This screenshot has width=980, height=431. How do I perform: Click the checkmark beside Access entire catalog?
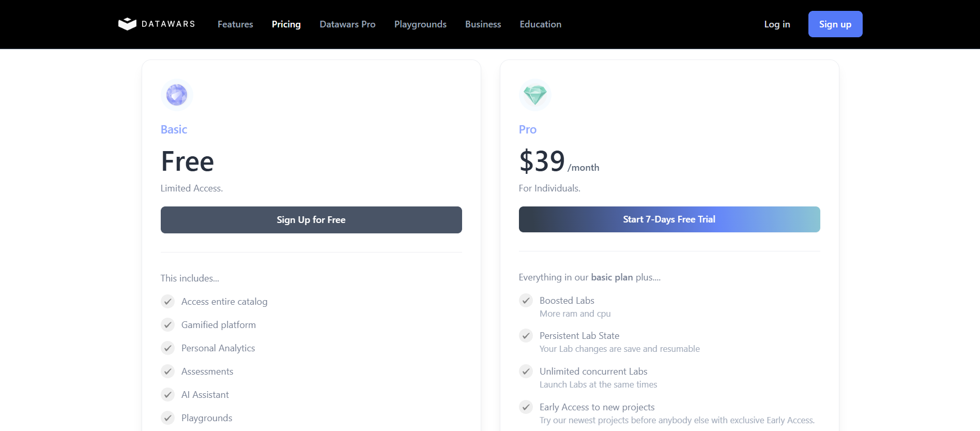click(x=167, y=301)
